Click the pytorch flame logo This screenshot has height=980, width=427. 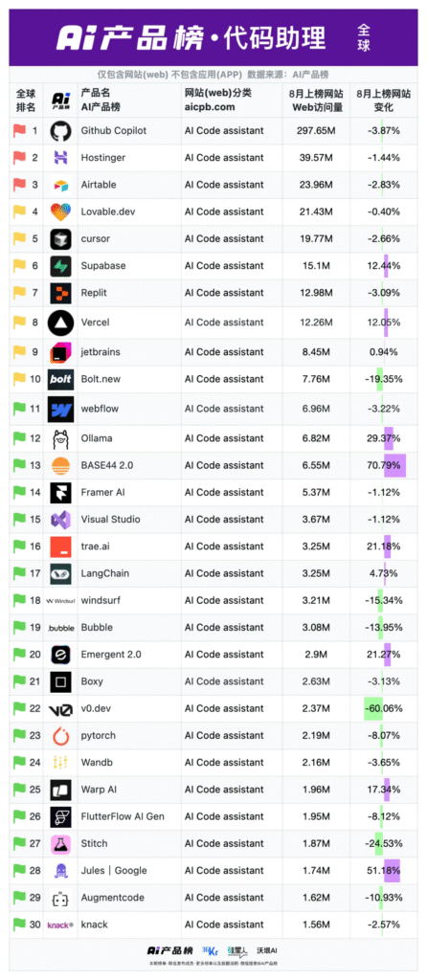[x=60, y=736]
